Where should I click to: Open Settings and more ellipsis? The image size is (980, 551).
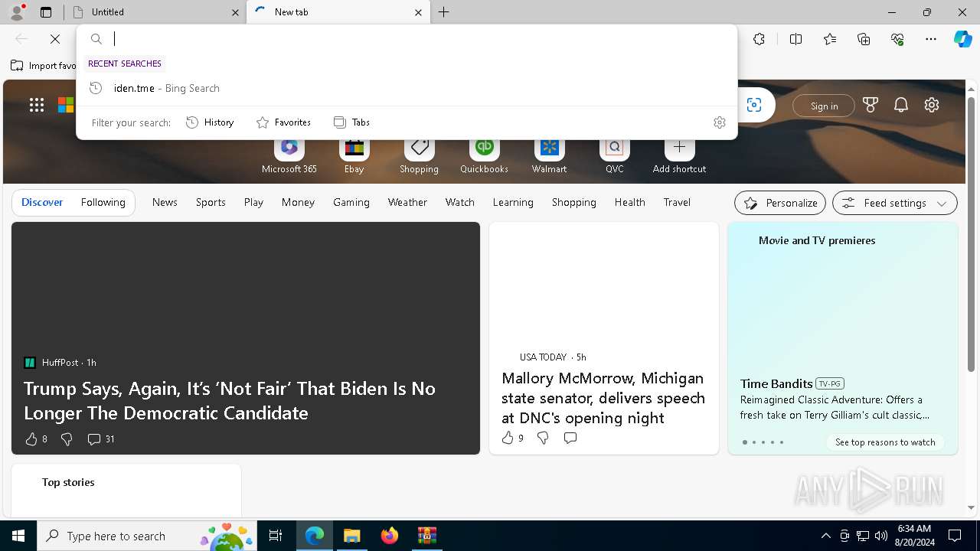tap(931, 39)
